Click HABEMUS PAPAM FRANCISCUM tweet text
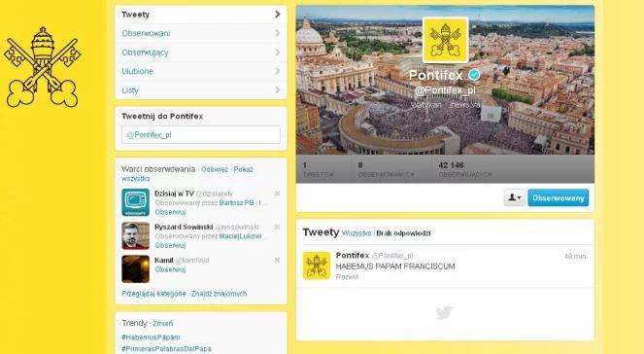The height and width of the screenshot is (354, 644). tap(395, 266)
